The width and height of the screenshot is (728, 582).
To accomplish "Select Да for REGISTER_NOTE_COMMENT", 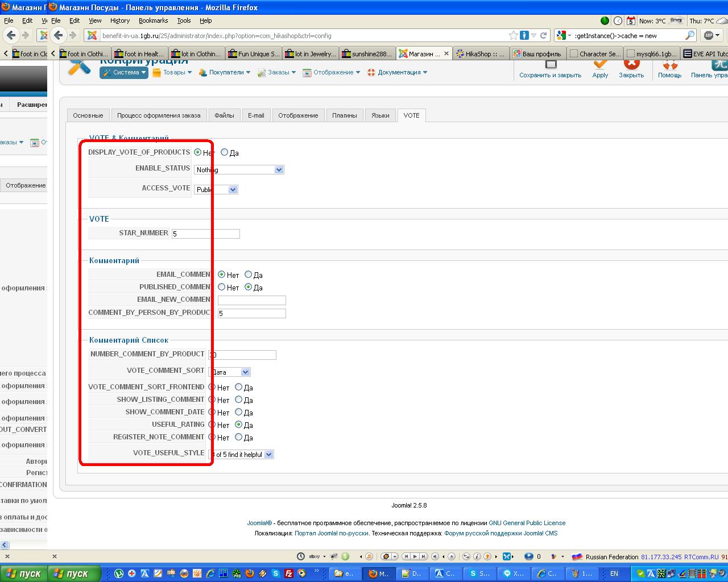I will tap(238, 437).
